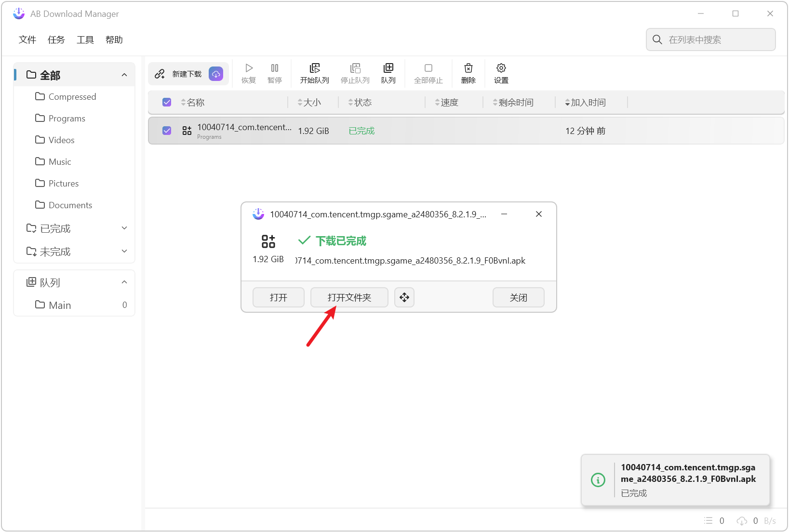789x532 pixels.
Task: Click the '下载已完成' status text in dialog
Action: pyautogui.click(x=341, y=241)
